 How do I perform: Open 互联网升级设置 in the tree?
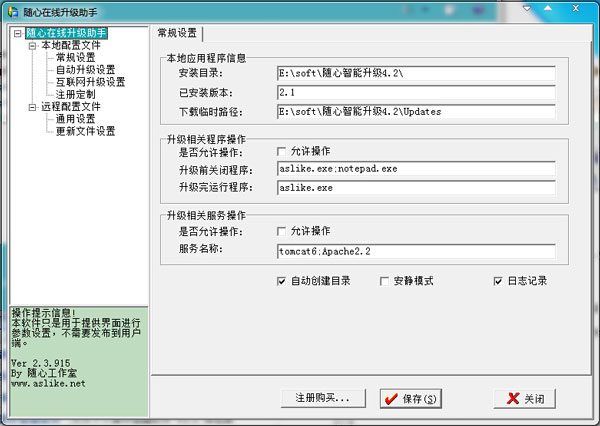[90, 82]
